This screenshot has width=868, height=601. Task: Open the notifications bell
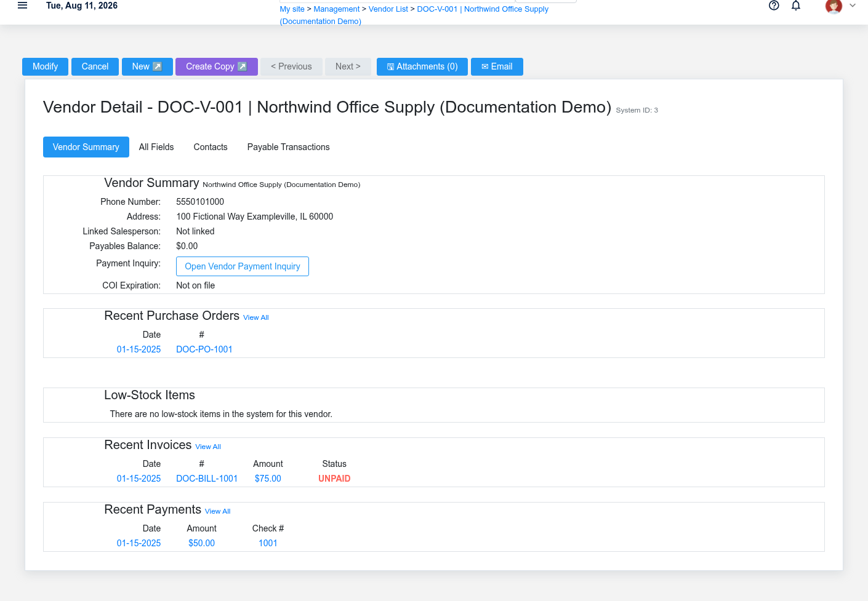(x=796, y=6)
